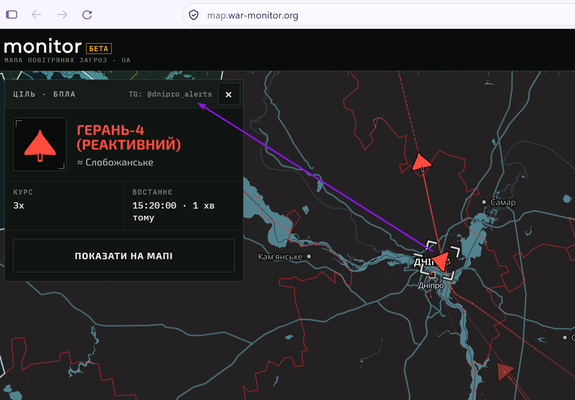Click the Кам'янське city label

click(x=280, y=257)
